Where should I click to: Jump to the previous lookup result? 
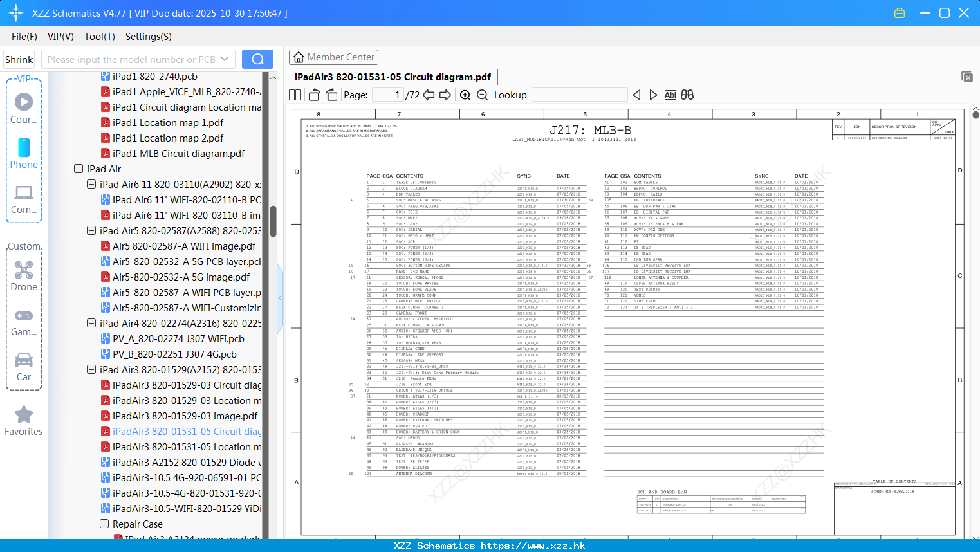tap(636, 95)
